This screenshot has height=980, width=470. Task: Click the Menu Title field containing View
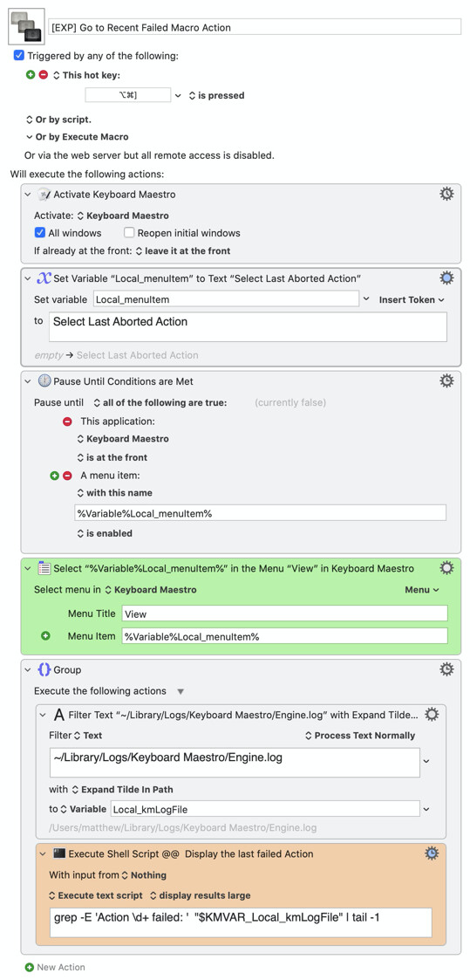284,613
